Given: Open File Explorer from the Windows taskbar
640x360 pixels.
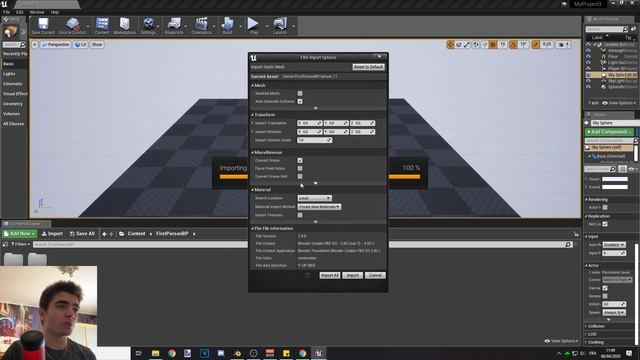Looking at the screenshot, I should point(156,353).
